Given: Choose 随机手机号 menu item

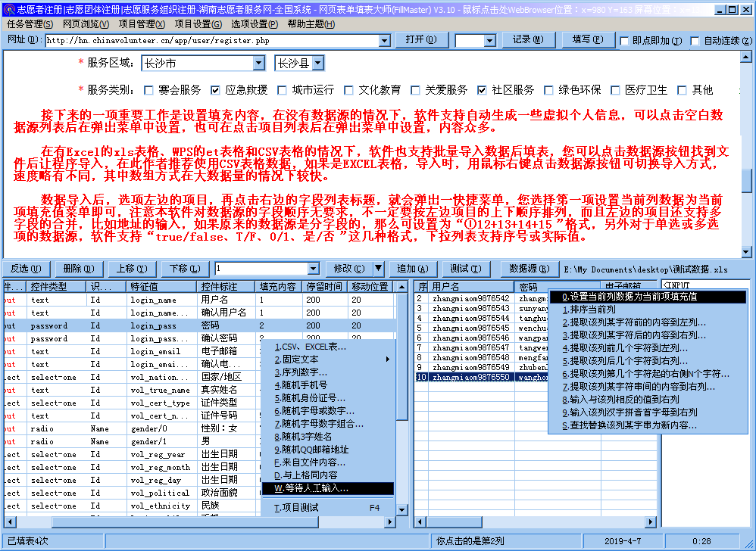Looking at the screenshot, I should click(x=328, y=385).
